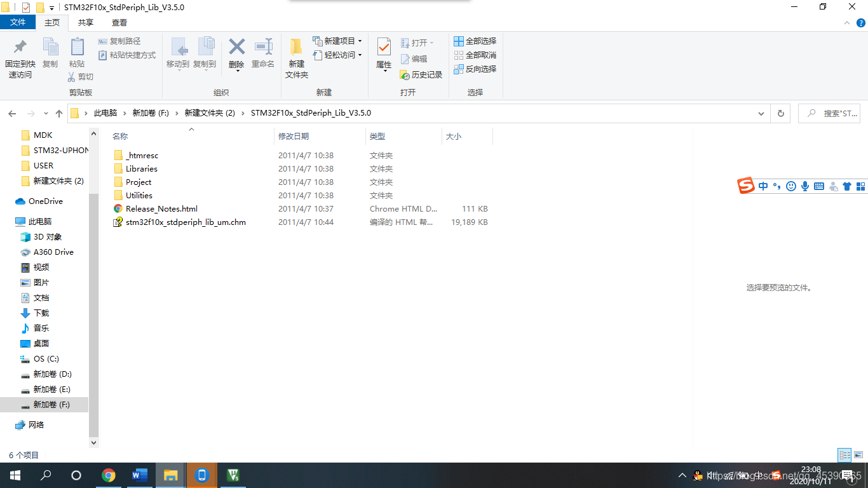The width and height of the screenshot is (868, 488).
Task: Open Word from the taskbar
Action: (x=140, y=475)
